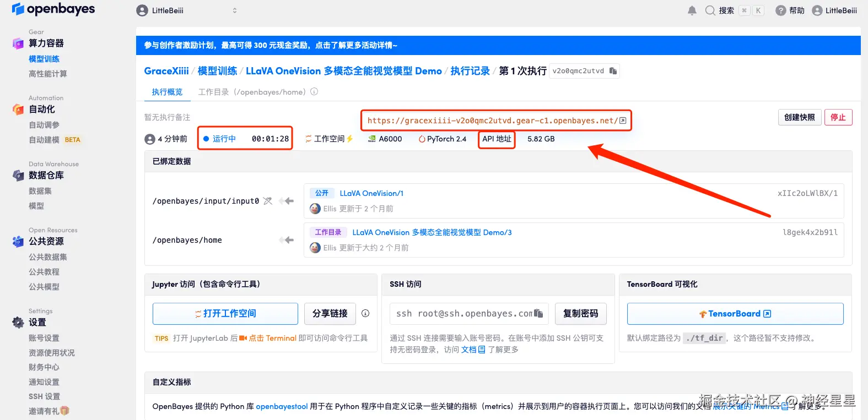Click 打开工作空间 button

225,314
